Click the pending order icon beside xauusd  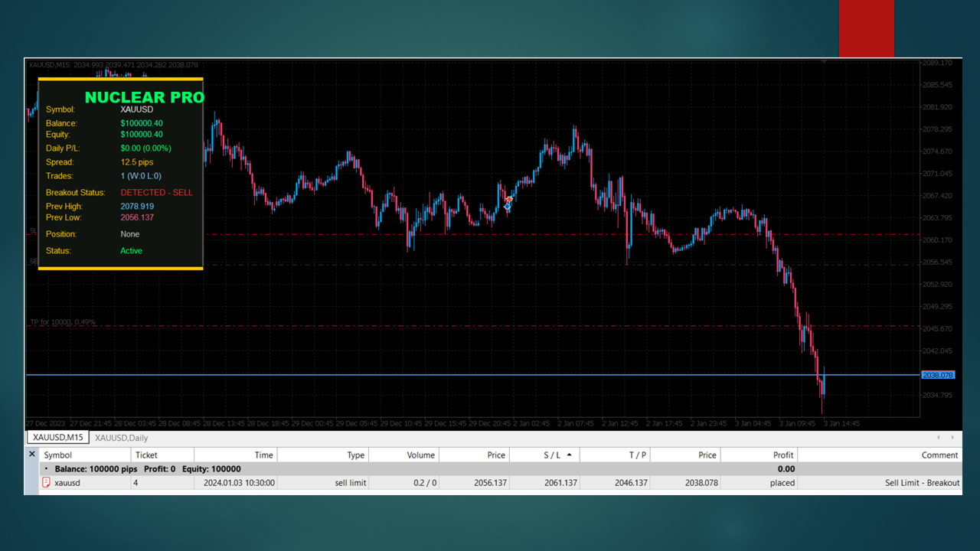[46, 483]
